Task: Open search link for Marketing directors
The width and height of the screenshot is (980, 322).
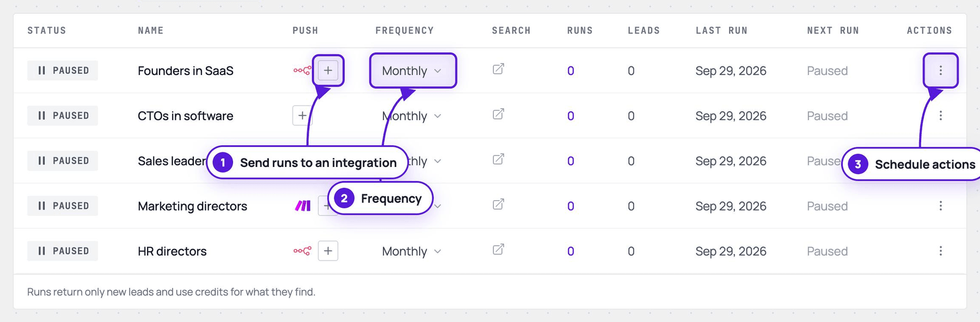Action: point(498,205)
